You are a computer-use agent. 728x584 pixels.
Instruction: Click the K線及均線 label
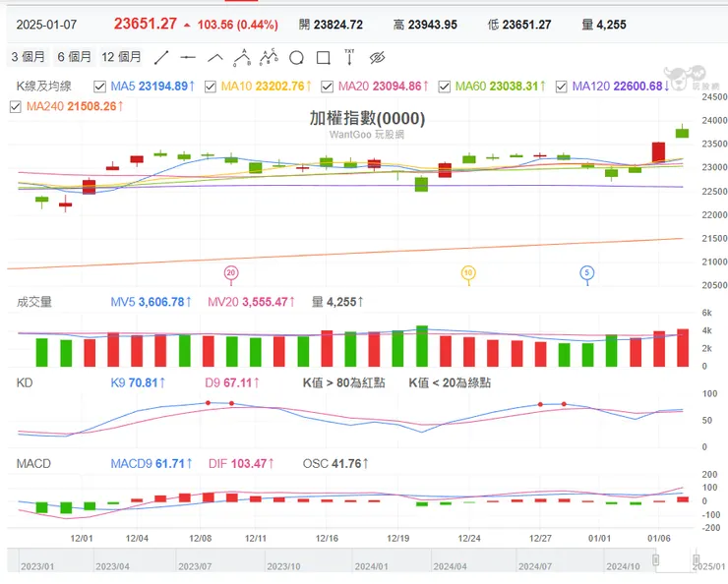pyautogui.click(x=43, y=87)
